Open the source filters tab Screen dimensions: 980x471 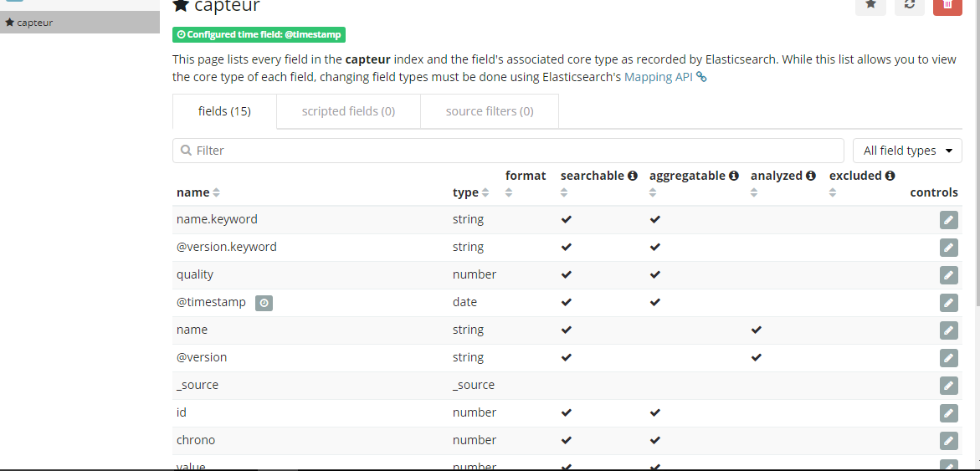(490, 111)
